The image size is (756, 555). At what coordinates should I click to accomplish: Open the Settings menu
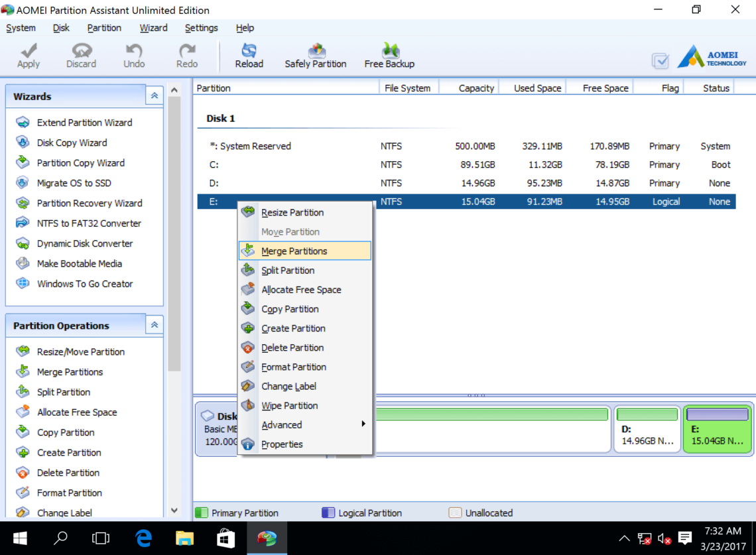tap(201, 28)
